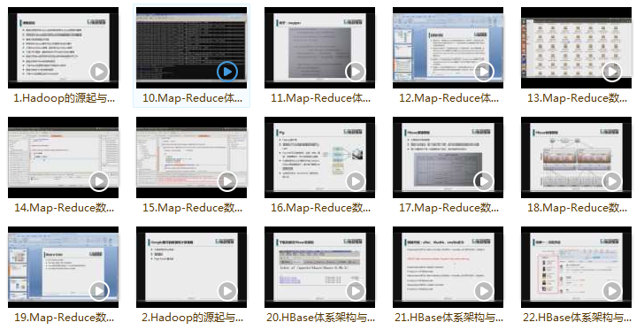Image resolution: width=644 pixels, height=330 pixels.
Task: Click play icon on video 18
Action: 612,181
